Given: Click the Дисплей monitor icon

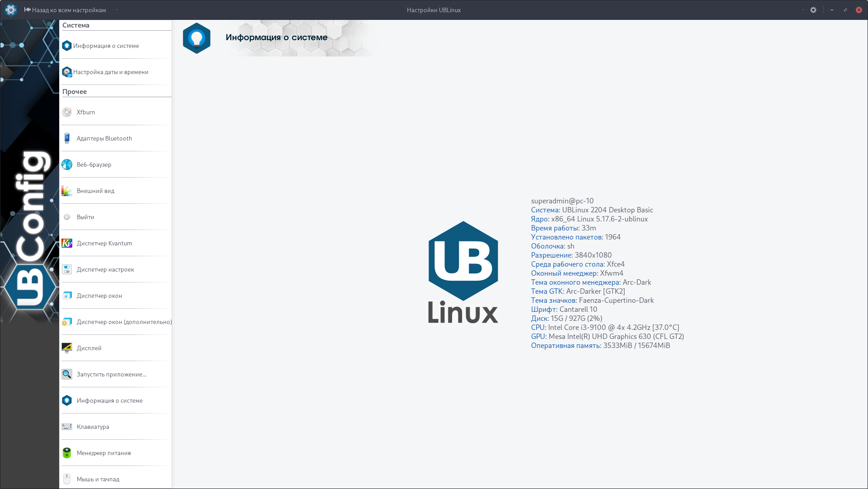Looking at the screenshot, I should 67,348.
